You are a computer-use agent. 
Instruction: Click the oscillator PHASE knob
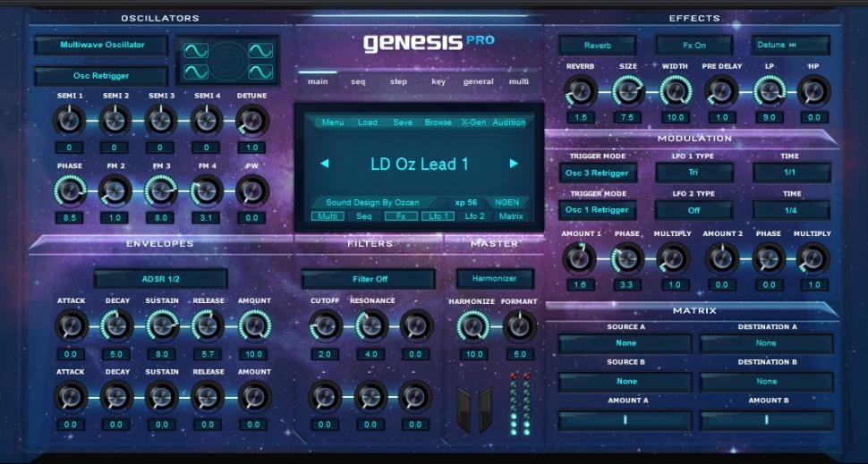(69, 190)
